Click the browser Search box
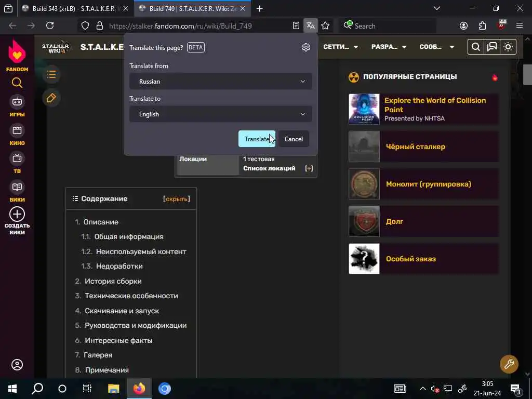Screen dimensions: 532x399 [x=388, y=26]
